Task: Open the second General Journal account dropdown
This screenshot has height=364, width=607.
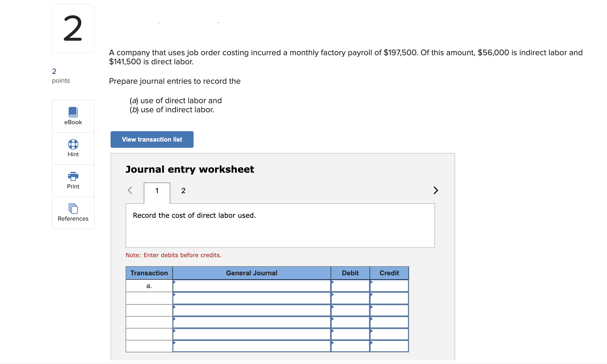Action: [x=251, y=298]
